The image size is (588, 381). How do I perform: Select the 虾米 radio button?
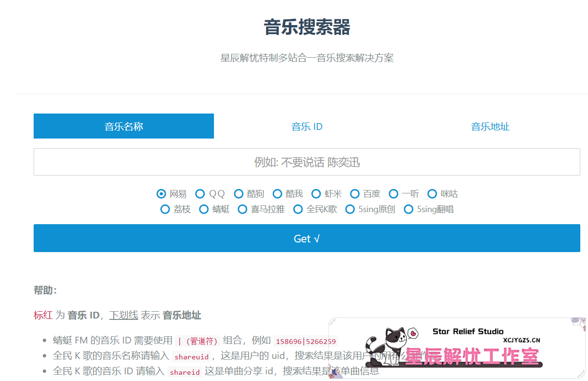point(316,193)
